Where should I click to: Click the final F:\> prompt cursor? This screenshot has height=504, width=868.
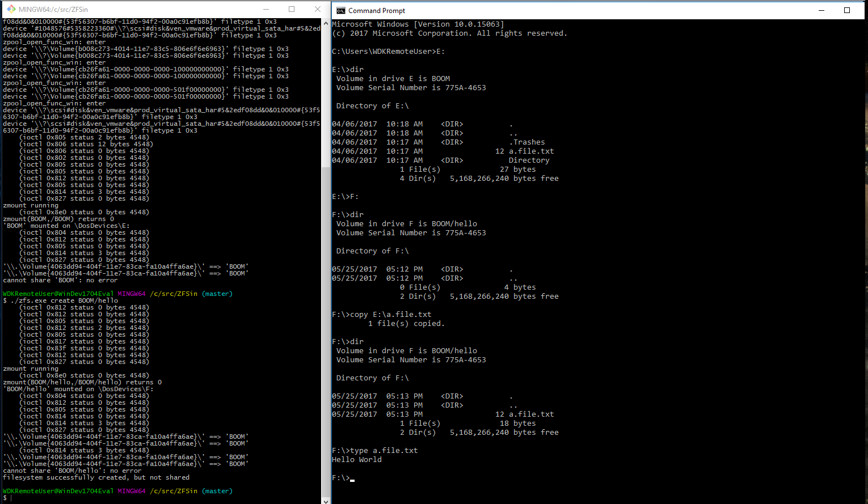[352, 480]
